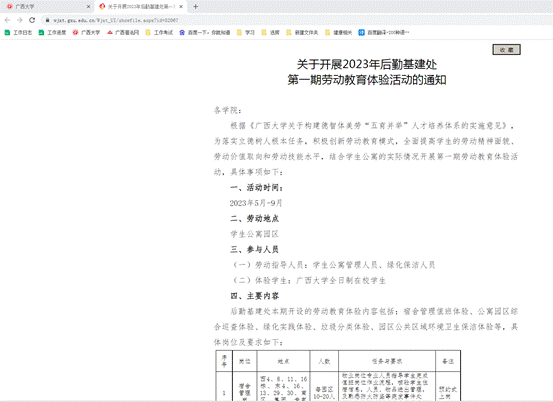Click the heading 四、主要内容
Viewport: 553px width, 402px height.
(254, 296)
